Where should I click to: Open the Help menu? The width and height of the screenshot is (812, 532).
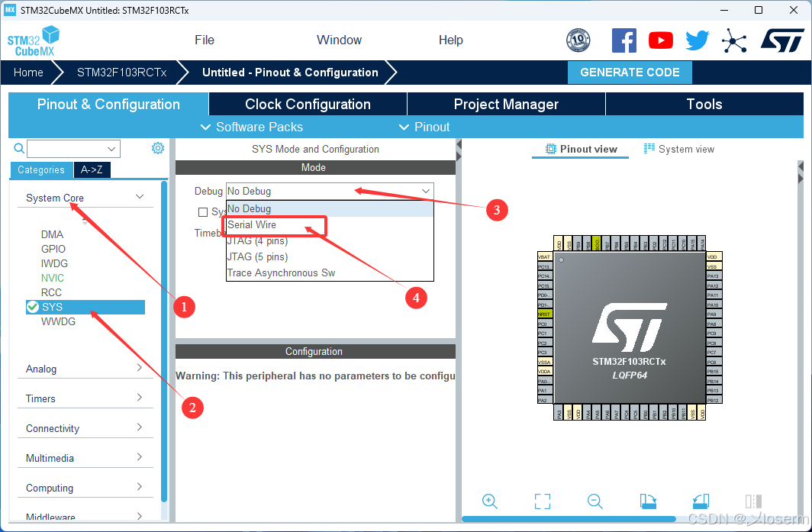point(450,40)
